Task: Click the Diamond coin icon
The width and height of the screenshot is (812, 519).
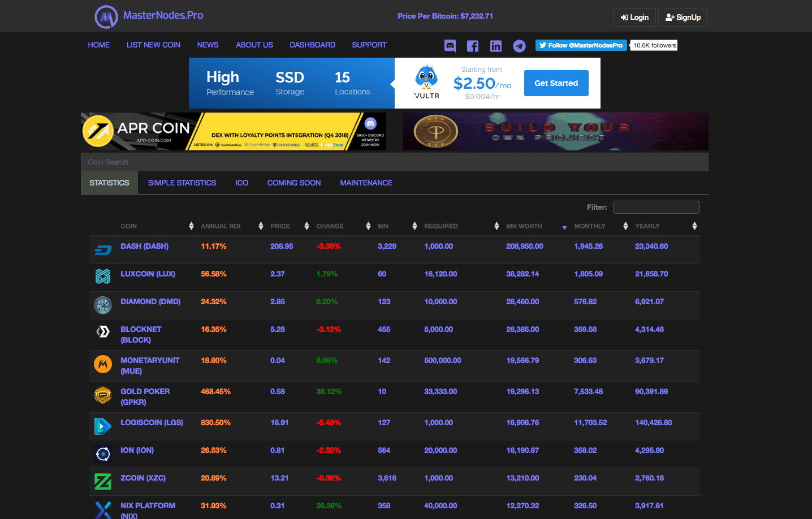Action: [103, 305]
